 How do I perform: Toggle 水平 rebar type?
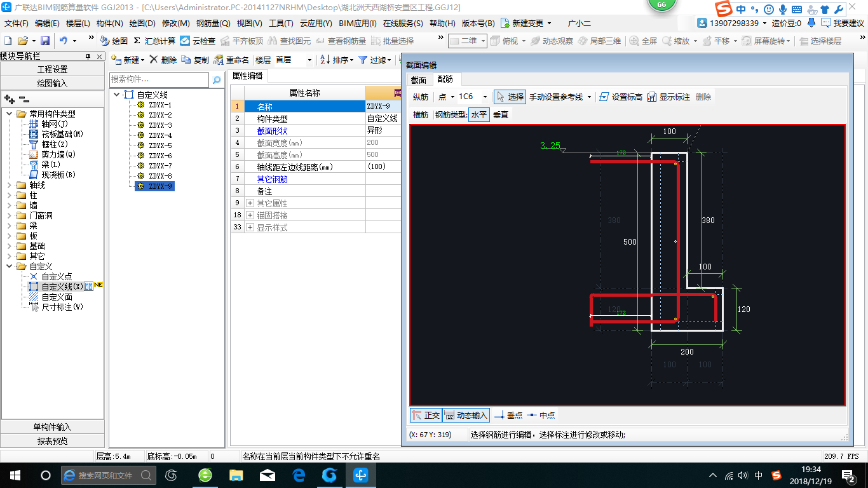pos(478,115)
